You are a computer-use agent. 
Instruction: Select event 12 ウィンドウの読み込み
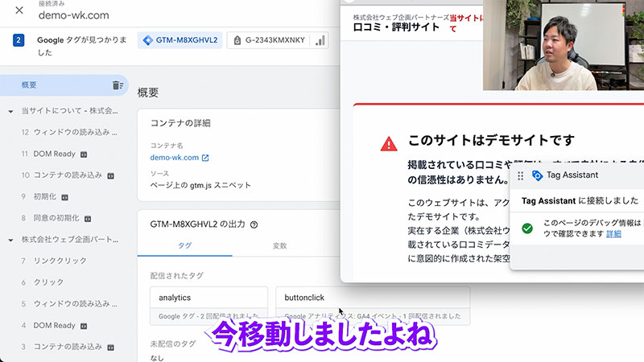pos(69,132)
